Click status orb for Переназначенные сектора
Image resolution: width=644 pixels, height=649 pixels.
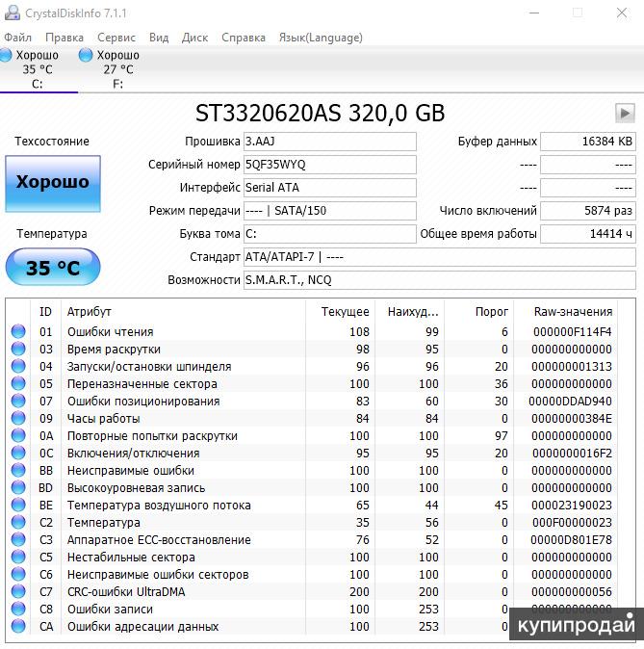tap(18, 383)
